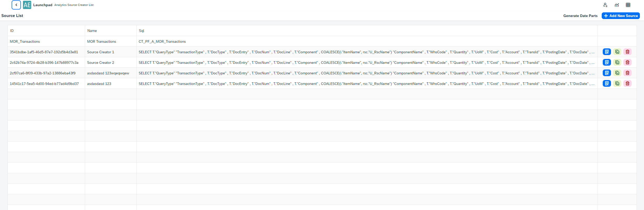Delete the Source Creator 1 row
The height and width of the screenshot is (210, 644).
[x=628, y=52]
